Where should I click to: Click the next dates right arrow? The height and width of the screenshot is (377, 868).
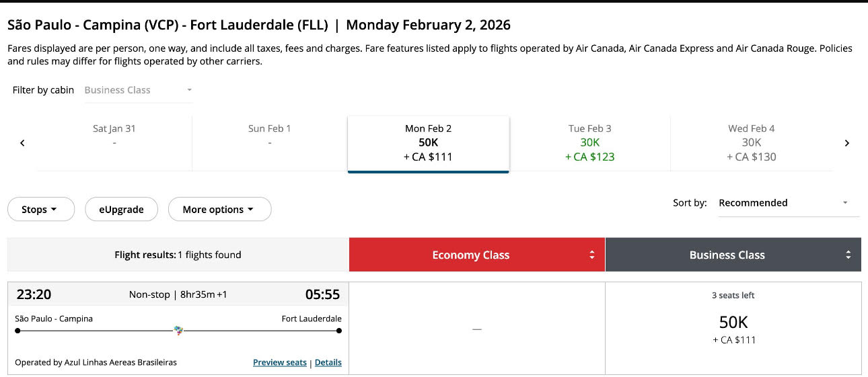847,143
